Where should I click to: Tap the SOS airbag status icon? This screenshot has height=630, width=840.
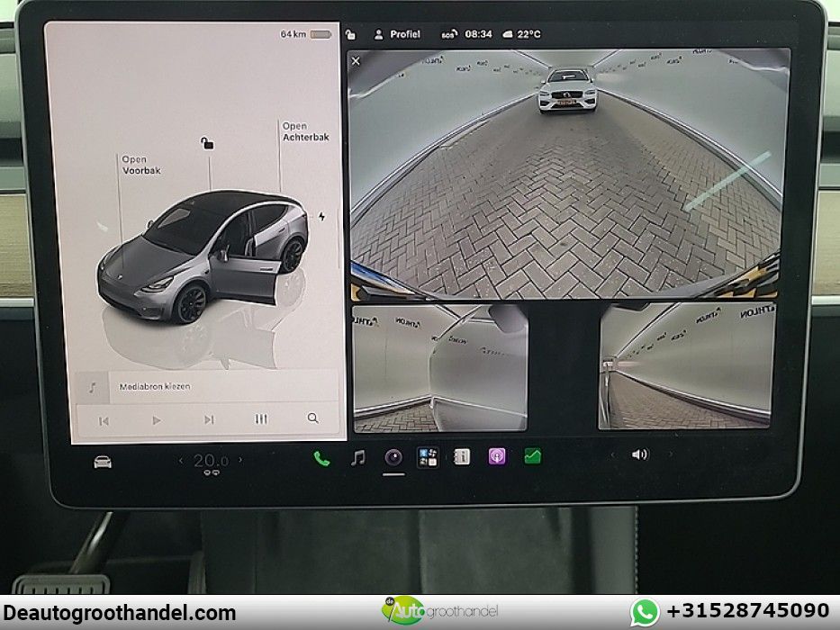coord(449,34)
